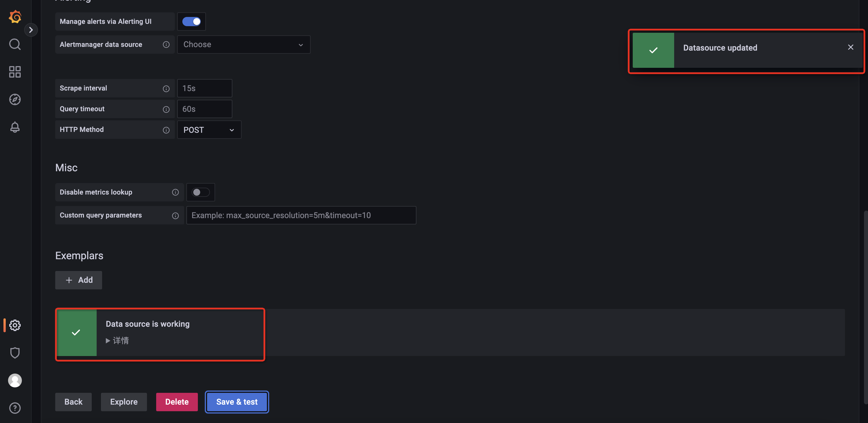Click the user avatar in sidebar
The image size is (868, 423).
coord(15,380)
